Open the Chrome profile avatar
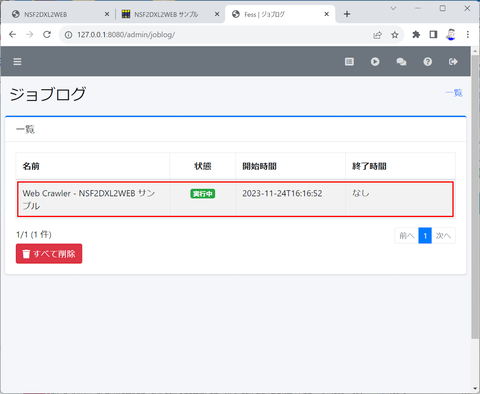Image resolution: width=480 pixels, height=394 pixels. pos(451,34)
